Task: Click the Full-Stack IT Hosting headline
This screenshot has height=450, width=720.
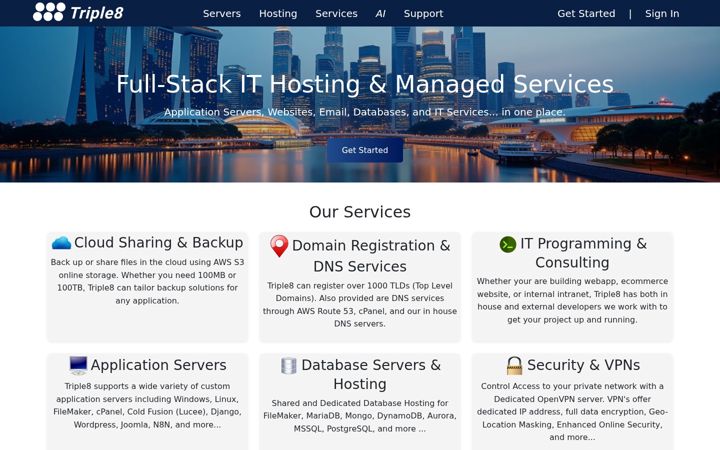Action: point(365,84)
